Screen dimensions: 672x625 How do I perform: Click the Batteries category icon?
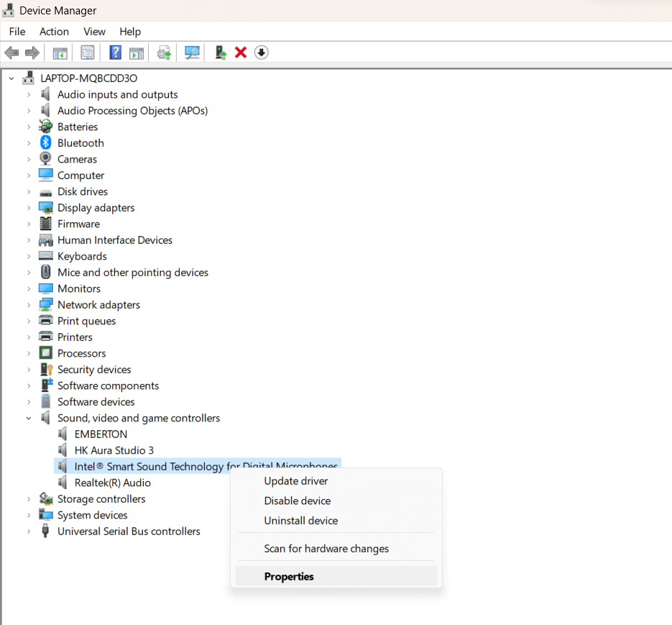click(45, 127)
